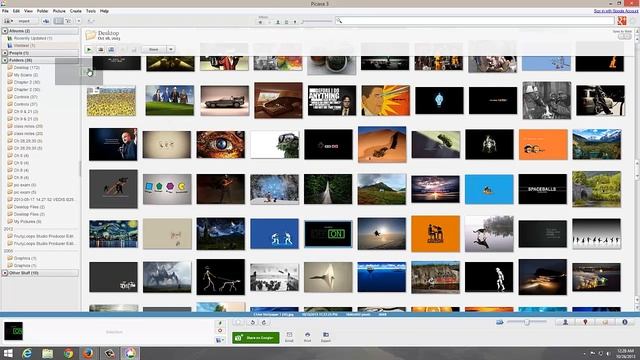Open the Folder menu
Viewport: 640px width, 360px height.
pos(42,11)
